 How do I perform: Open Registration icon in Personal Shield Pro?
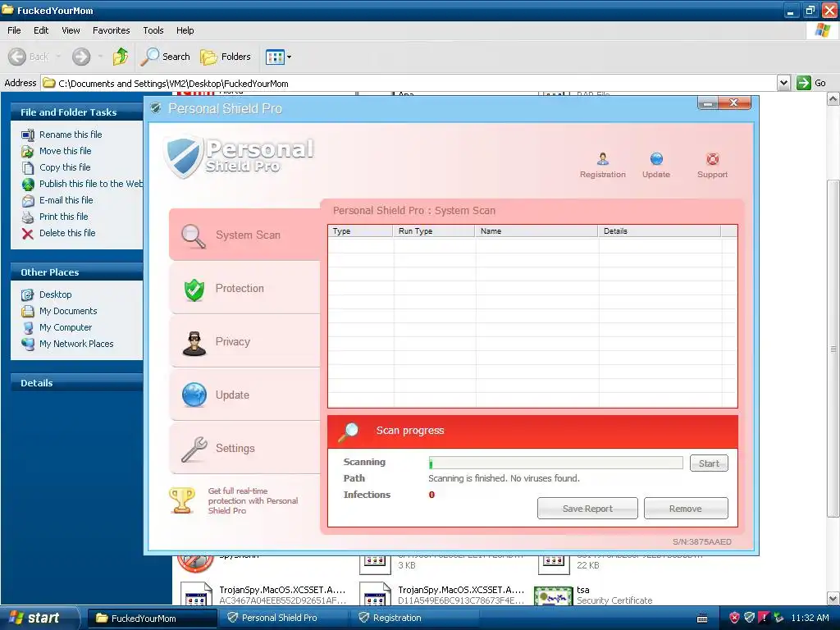tap(603, 165)
